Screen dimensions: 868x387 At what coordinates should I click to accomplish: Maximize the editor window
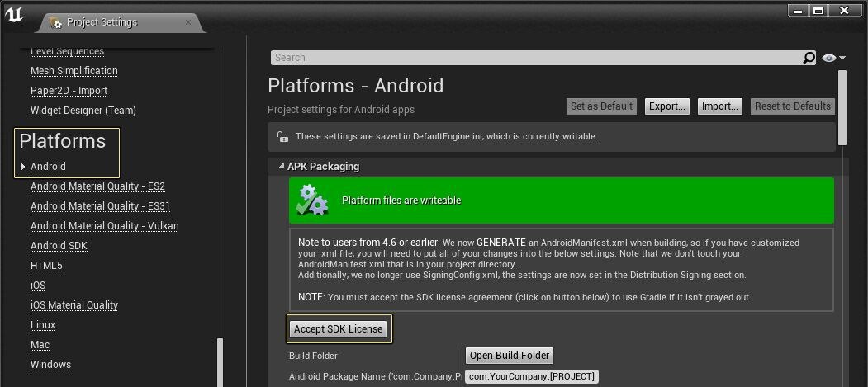(x=818, y=11)
